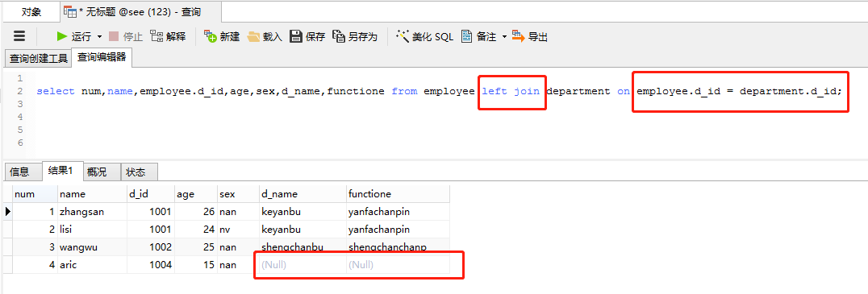Screen dimensions: 868x294
Task: Select zhangsan's yanfachanpin cell
Action: (x=398, y=212)
